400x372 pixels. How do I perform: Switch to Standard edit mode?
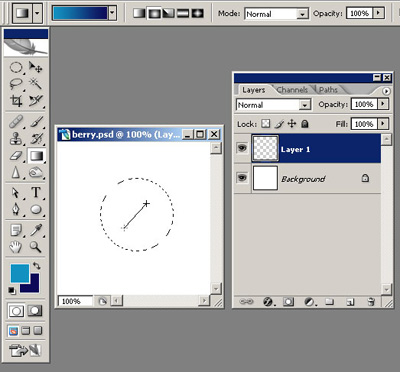pyautogui.click(x=16, y=311)
